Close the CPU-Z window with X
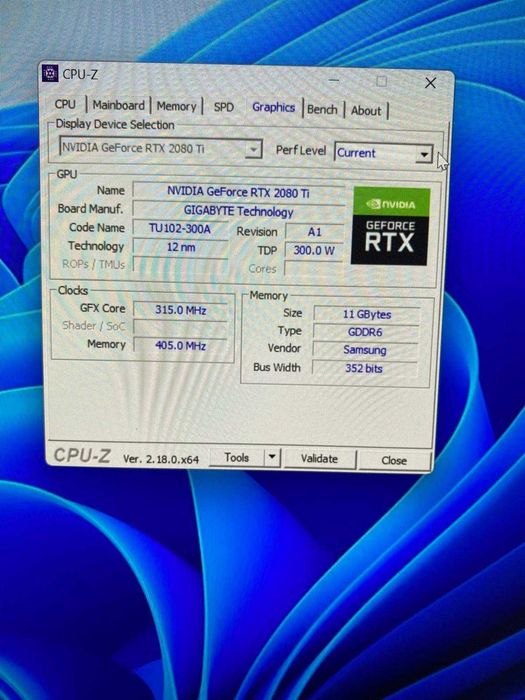The image size is (525, 700). pyautogui.click(x=430, y=83)
